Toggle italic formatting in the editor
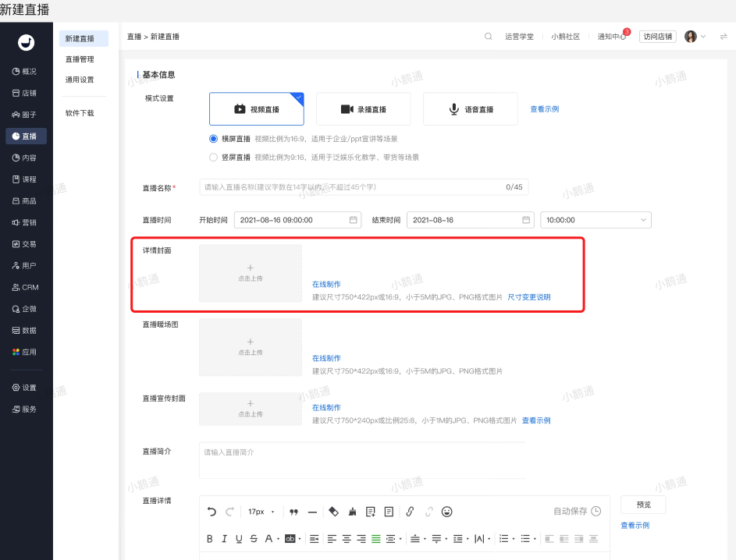The image size is (736, 560). [224, 539]
